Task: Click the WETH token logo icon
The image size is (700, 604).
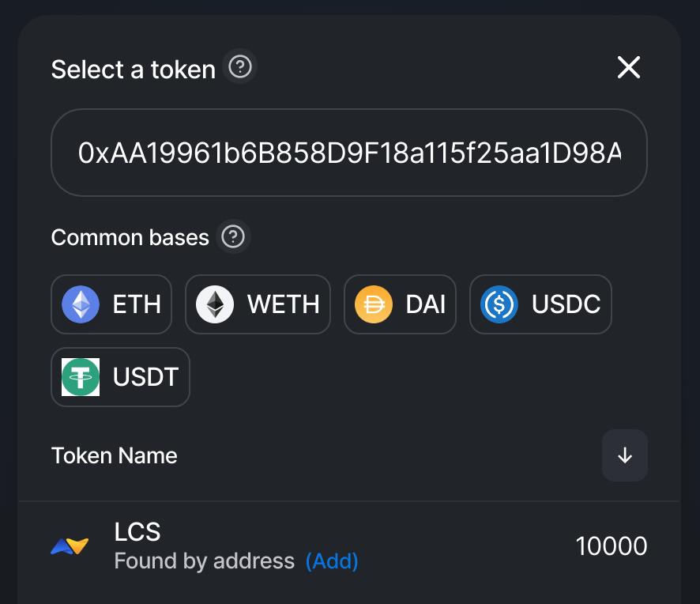Action: [x=215, y=304]
